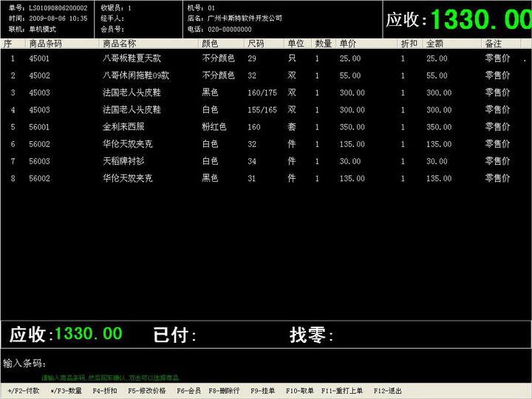Select product 八哥休闲拖鞋09款
532x399 pixels.
click(x=136, y=75)
